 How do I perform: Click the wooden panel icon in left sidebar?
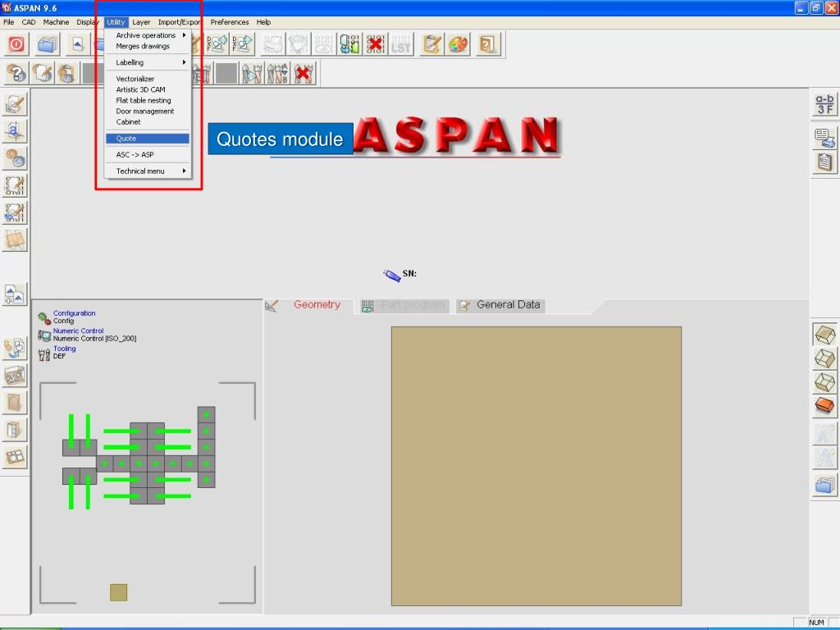[x=15, y=240]
